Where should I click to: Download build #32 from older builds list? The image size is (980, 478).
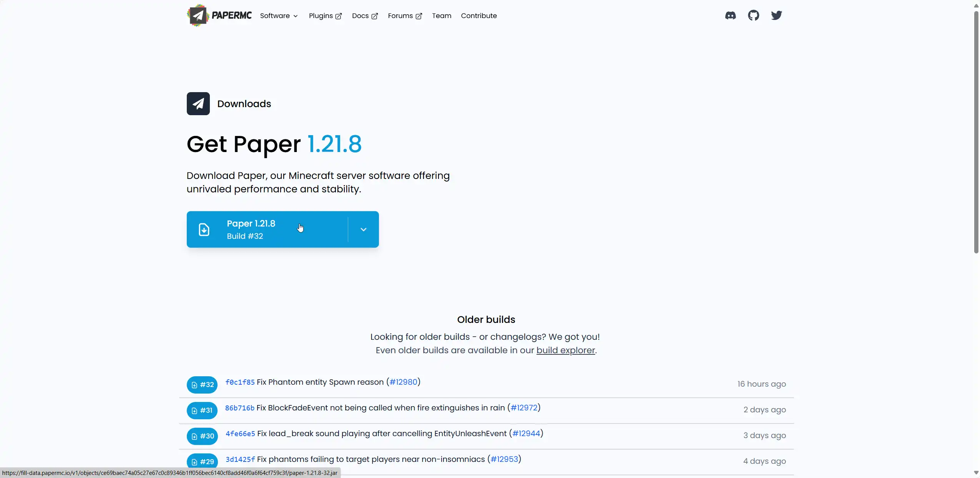(202, 385)
